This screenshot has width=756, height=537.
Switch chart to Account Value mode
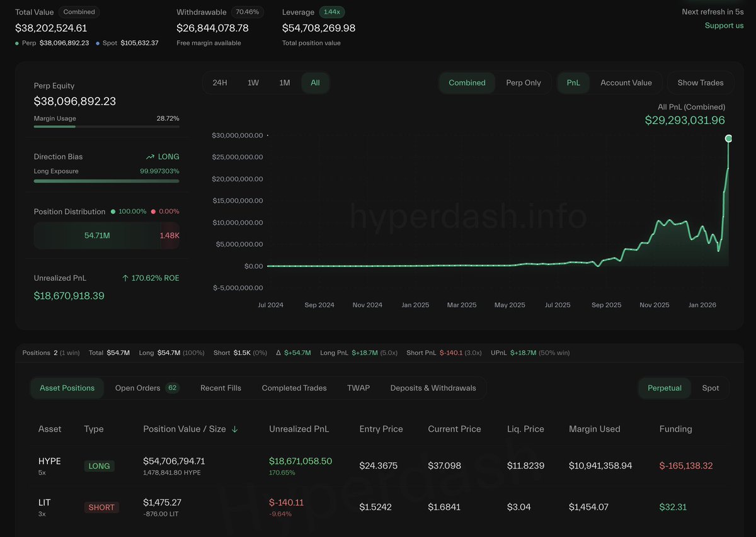pos(626,82)
